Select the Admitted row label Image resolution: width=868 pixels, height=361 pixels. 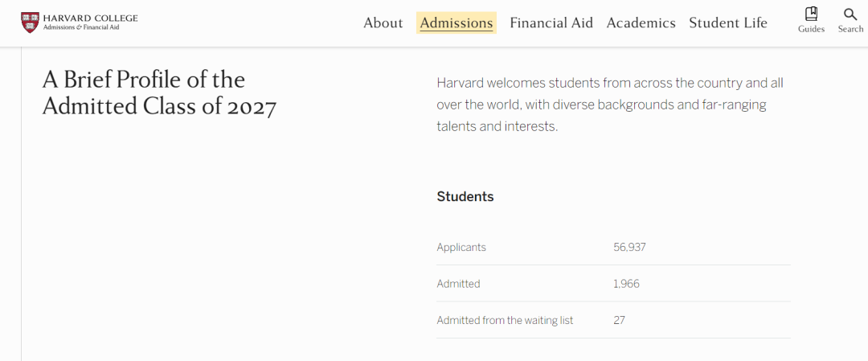[x=458, y=284]
